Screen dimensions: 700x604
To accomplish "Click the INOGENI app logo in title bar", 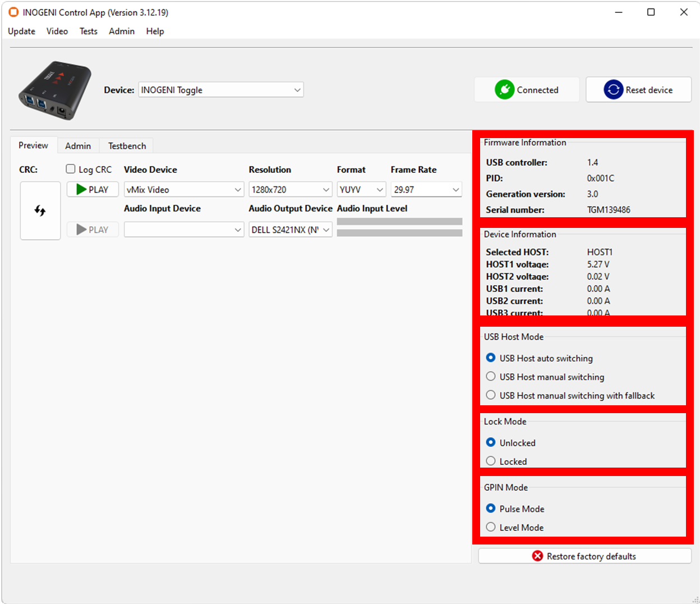I will [13, 12].
